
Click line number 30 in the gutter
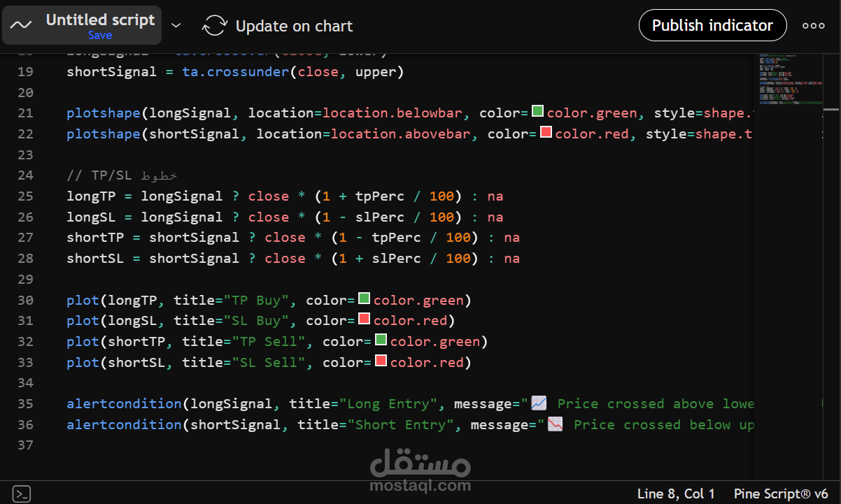pyautogui.click(x=25, y=301)
